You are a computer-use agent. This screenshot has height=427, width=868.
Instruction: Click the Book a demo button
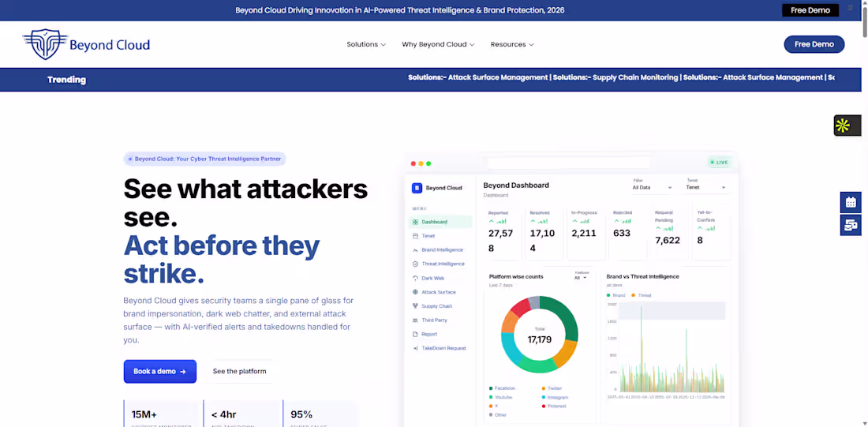(x=160, y=372)
